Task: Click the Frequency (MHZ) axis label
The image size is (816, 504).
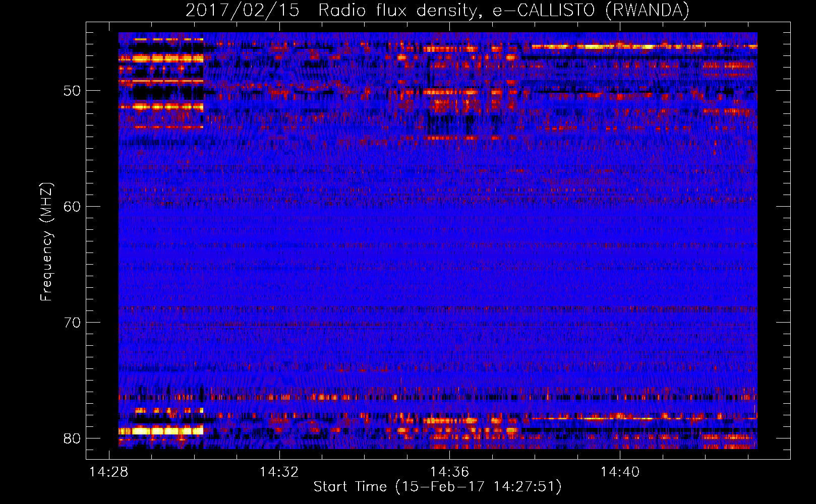Action: 46,242
